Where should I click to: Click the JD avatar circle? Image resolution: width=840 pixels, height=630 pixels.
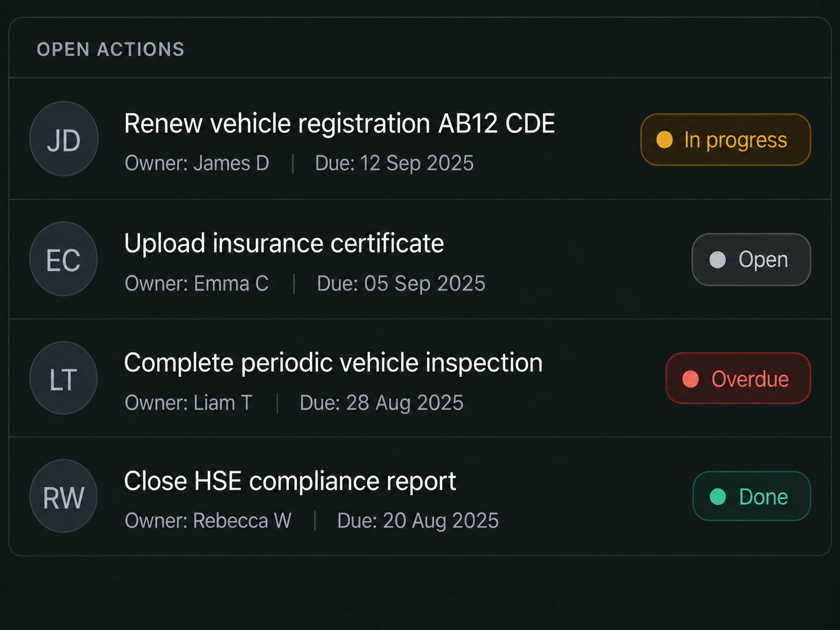[x=64, y=139]
